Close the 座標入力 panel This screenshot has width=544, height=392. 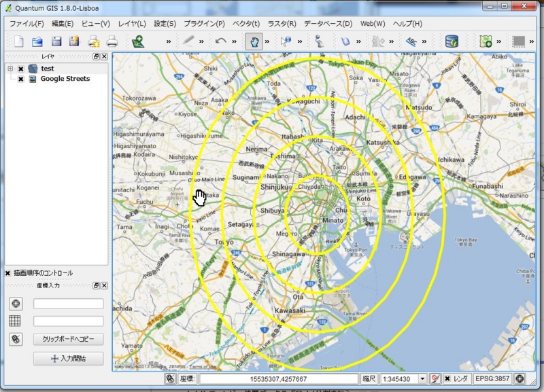(x=104, y=285)
